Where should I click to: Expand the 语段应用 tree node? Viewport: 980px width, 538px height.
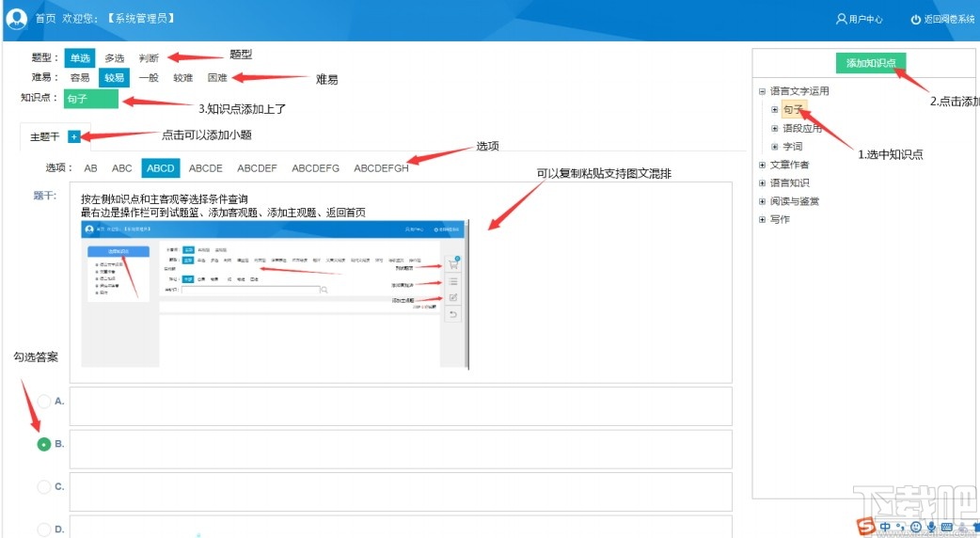tap(774, 128)
